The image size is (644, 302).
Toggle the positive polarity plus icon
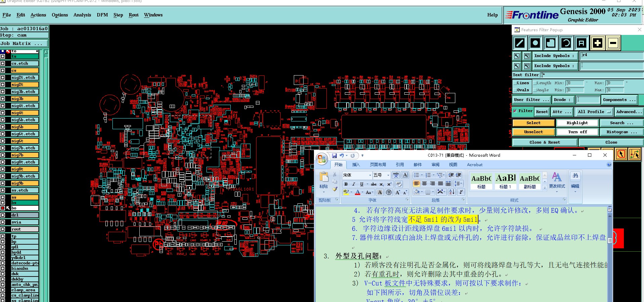pyautogui.click(x=597, y=43)
